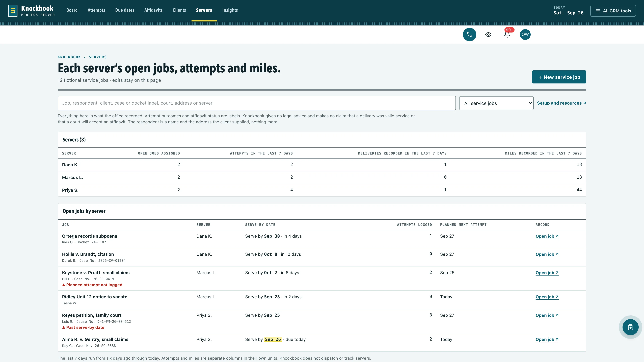Image resolution: width=644 pixels, height=362 pixels.
Task: Select the Priya S. server row
Action: [x=322, y=190]
